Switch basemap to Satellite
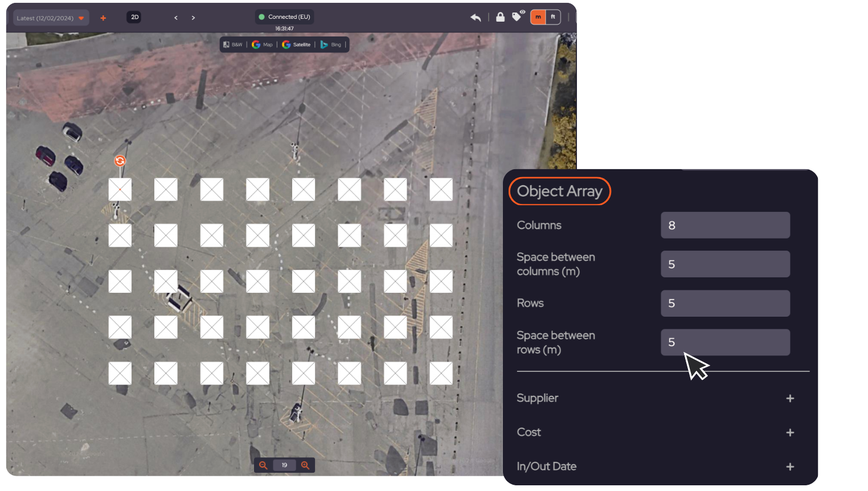 tap(296, 44)
